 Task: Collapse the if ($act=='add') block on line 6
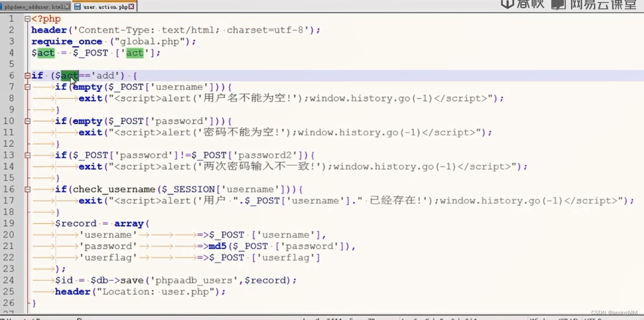[27, 76]
